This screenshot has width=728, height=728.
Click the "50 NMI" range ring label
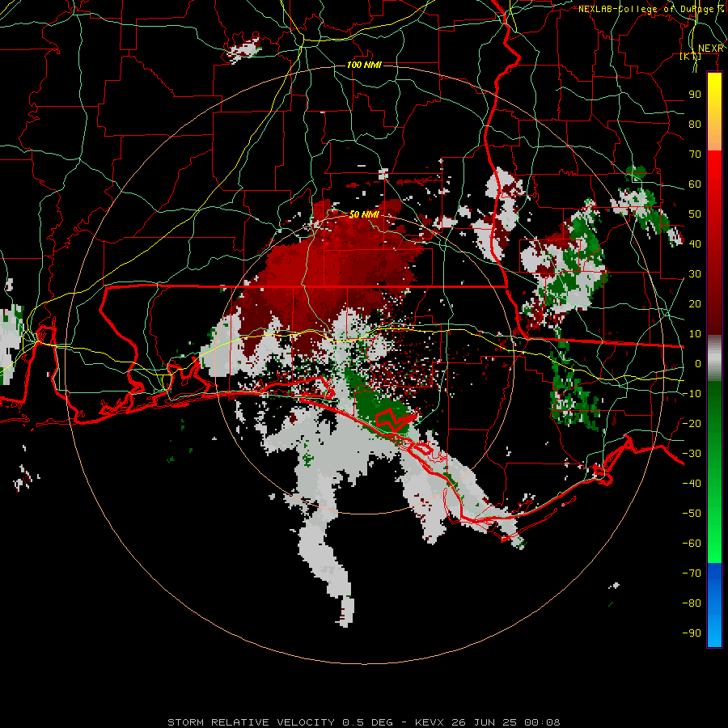364,214
